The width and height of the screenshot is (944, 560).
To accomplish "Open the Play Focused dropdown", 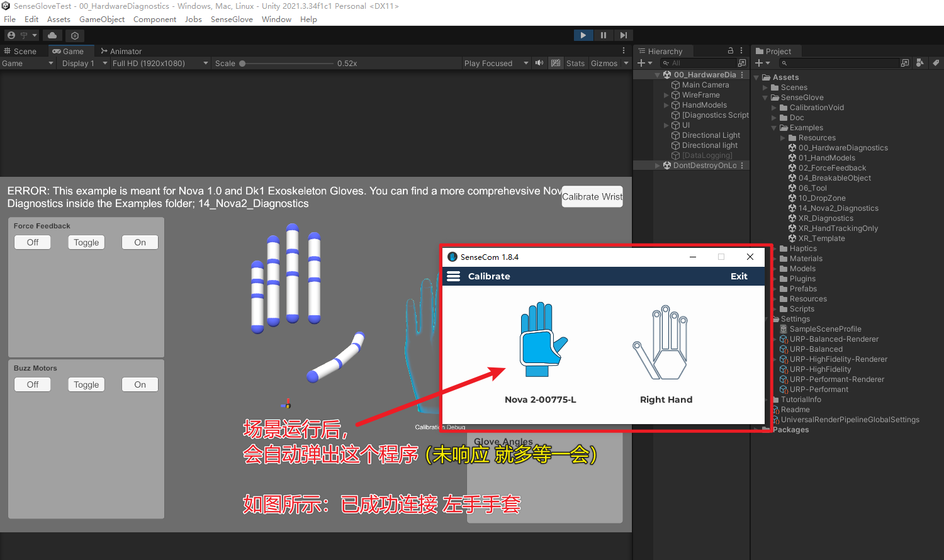I will click(x=496, y=63).
